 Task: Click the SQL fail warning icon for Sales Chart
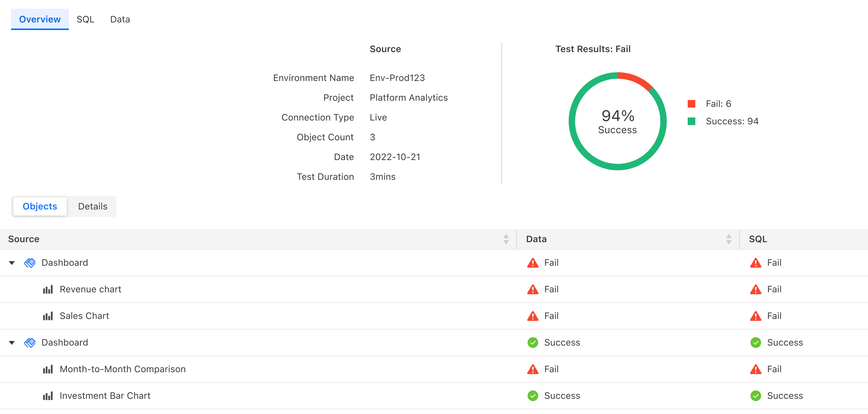tap(755, 316)
